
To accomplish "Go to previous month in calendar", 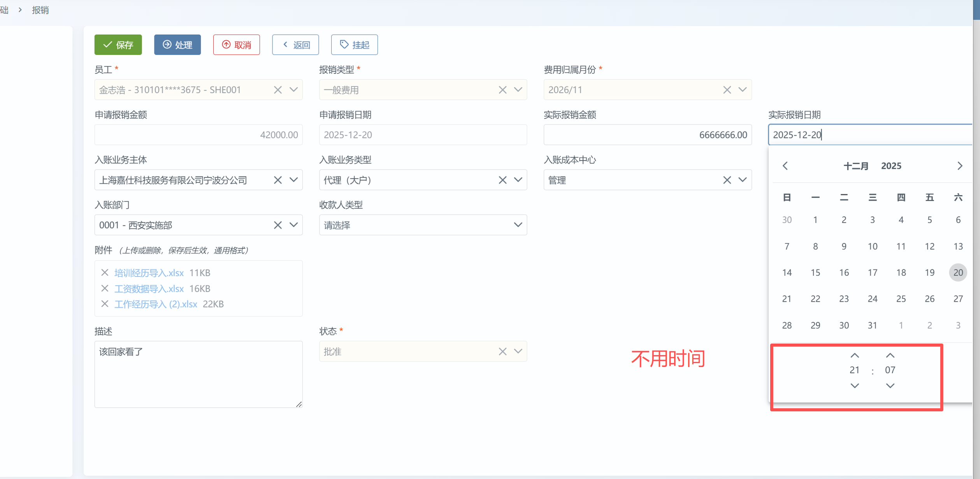I will [x=785, y=166].
